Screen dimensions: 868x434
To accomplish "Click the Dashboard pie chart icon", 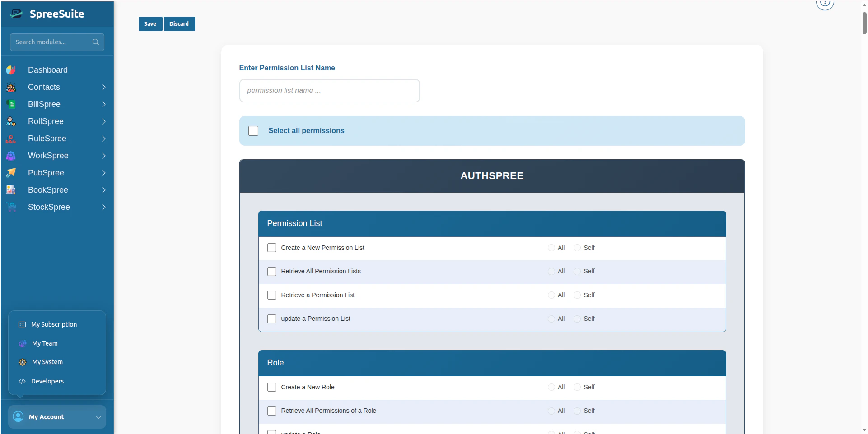I will pos(11,70).
